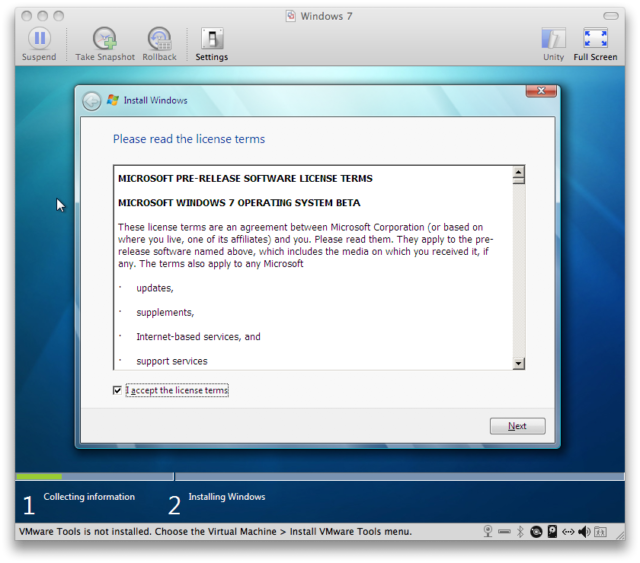Click the 'Install Windows' dialog title text

click(156, 100)
